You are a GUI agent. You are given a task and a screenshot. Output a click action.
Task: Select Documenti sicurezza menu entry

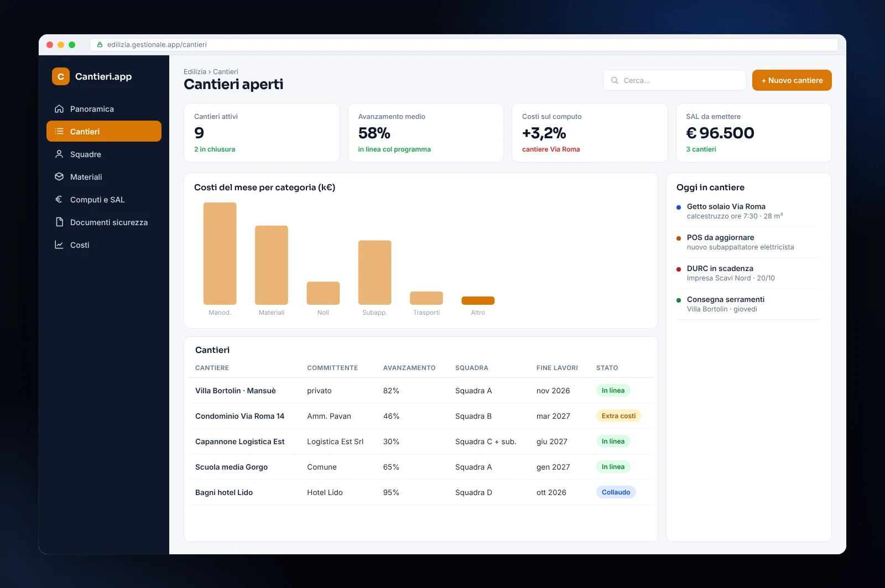point(104,222)
